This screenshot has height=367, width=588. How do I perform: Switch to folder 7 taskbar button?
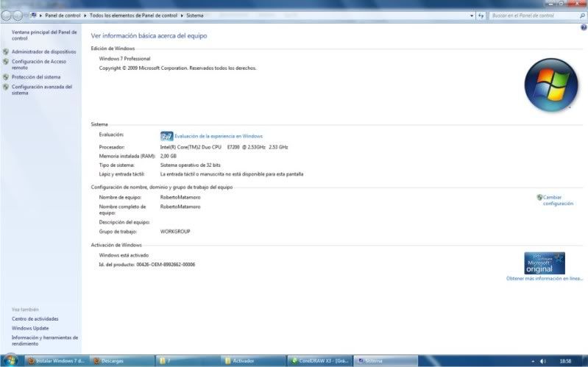point(188,361)
